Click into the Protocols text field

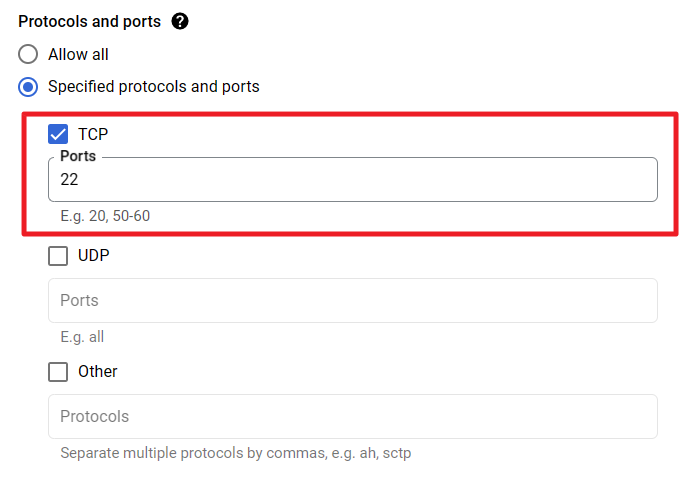352,416
